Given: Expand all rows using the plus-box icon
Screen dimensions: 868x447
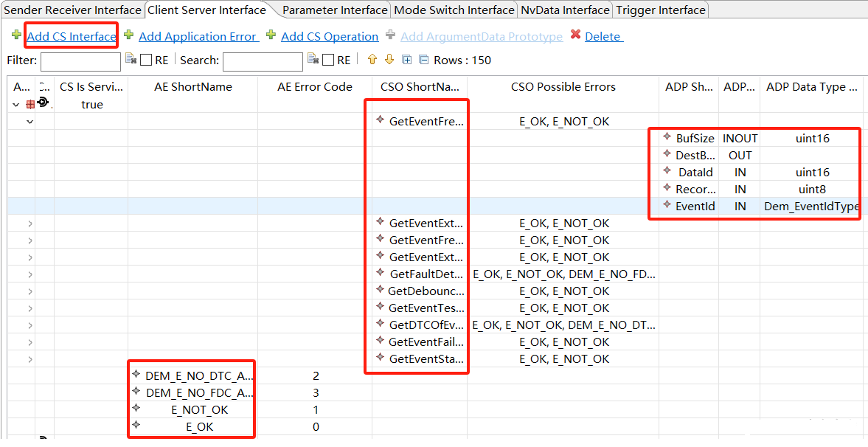Looking at the screenshot, I should [x=406, y=60].
